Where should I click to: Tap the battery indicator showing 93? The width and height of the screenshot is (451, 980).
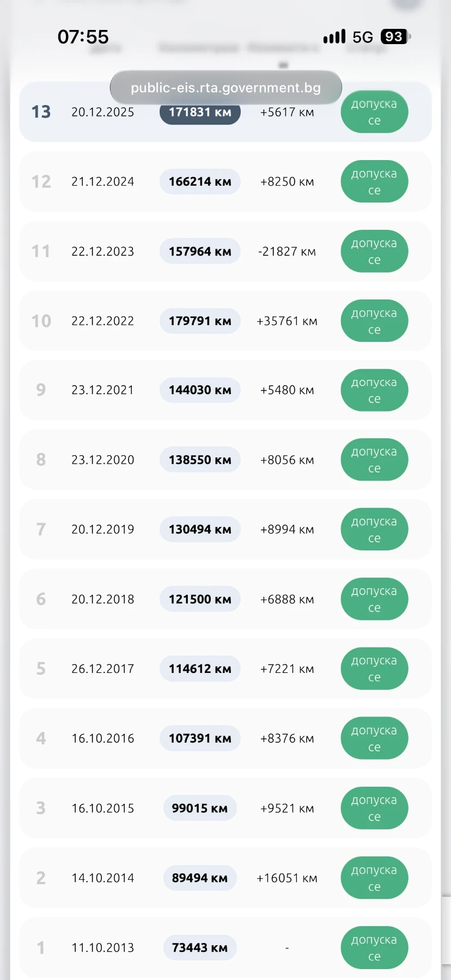[395, 36]
